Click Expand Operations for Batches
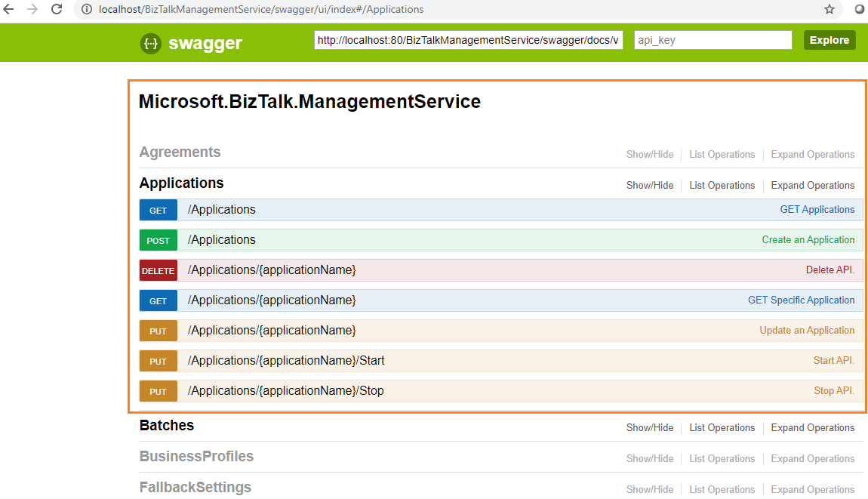Viewport: 868px width, 499px height. (x=813, y=428)
